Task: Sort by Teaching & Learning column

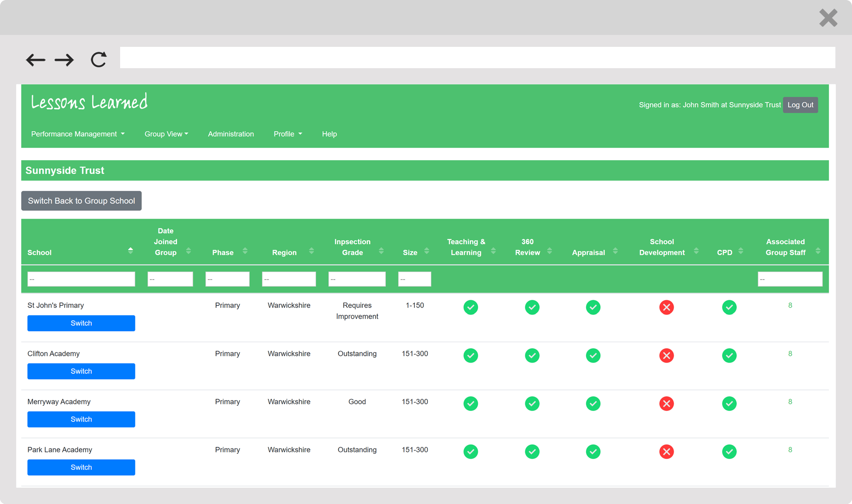Action: 493,251
